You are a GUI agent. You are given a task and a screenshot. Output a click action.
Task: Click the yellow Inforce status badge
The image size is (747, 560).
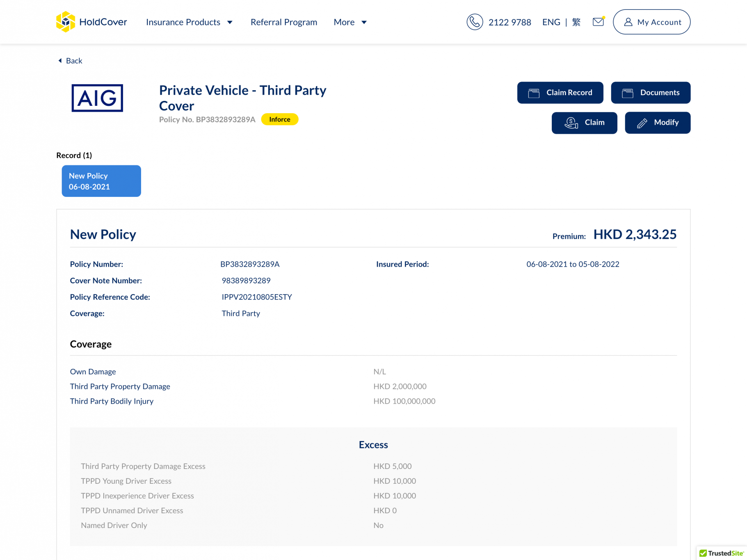point(280,119)
